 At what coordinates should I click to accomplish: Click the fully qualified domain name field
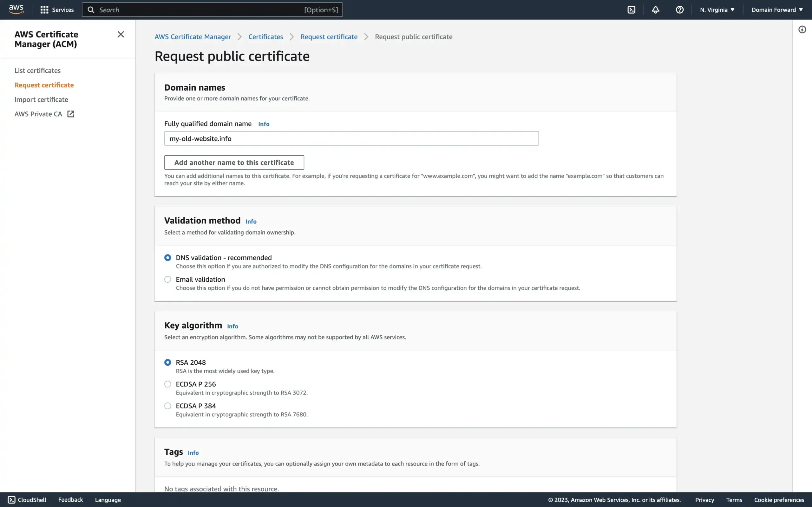tap(351, 138)
